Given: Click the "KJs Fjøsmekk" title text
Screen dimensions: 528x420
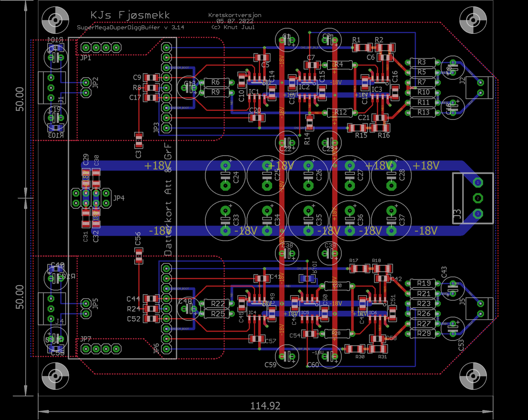Looking at the screenshot, I should [130, 15].
